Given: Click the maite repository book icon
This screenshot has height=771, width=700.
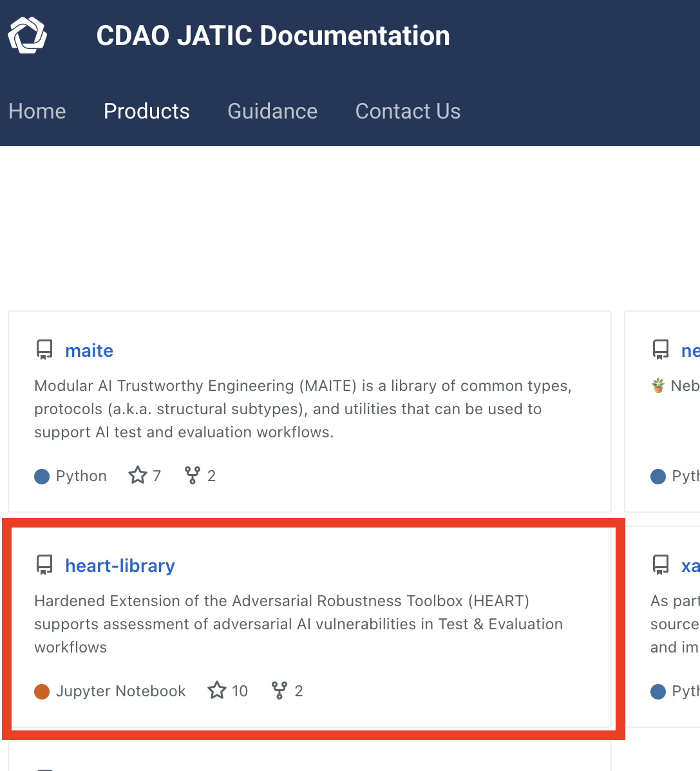Looking at the screenshot, I should (x=44, y=350).
